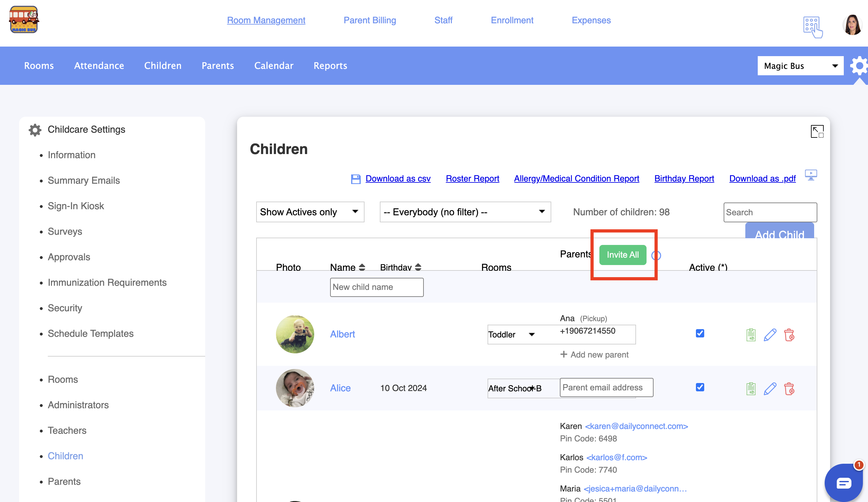Screen dimensions: 868x502
Task: Click Albert's red trash delete icon
Action: [789, 335]
